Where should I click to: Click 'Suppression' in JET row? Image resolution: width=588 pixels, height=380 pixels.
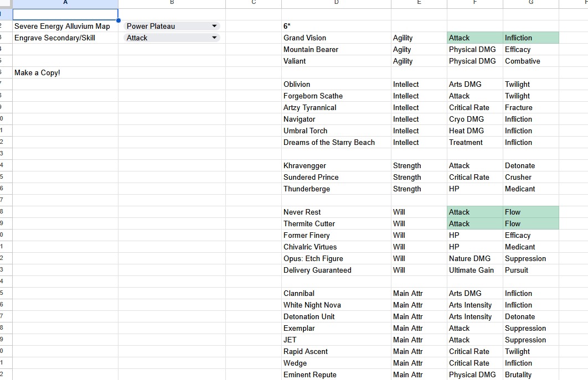click(531, 340)
